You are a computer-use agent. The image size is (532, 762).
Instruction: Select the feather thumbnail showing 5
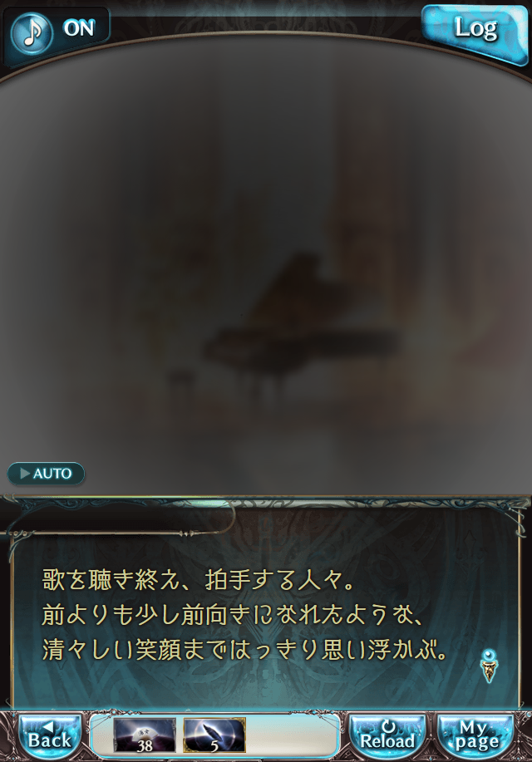pos(214,735)
